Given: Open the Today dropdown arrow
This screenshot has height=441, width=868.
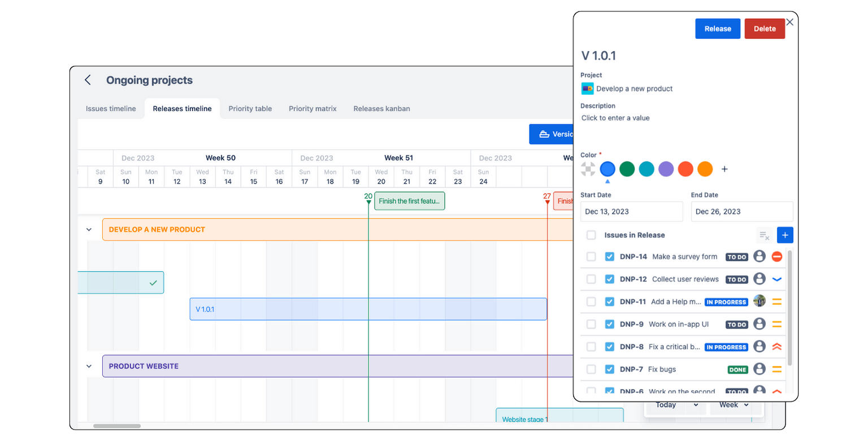Looking at the screenshot, I should point(696,405).
